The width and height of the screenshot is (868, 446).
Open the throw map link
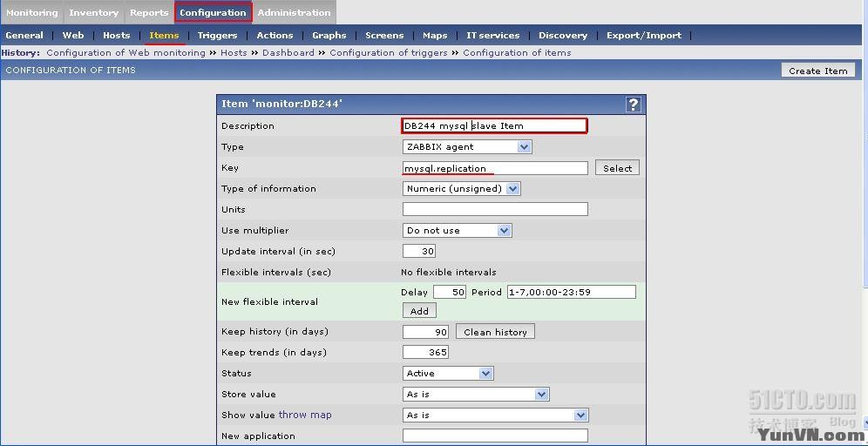pos(305,415)
